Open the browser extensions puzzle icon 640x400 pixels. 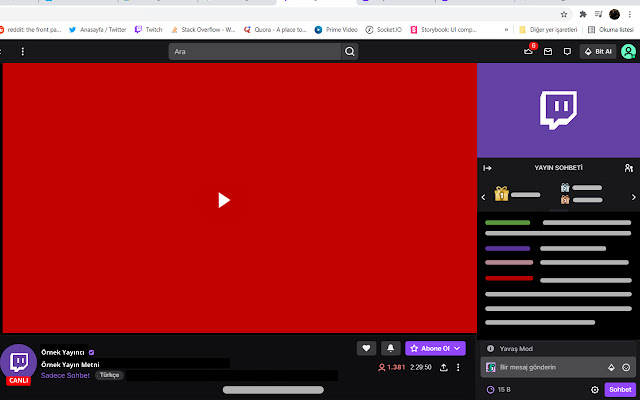583,14
